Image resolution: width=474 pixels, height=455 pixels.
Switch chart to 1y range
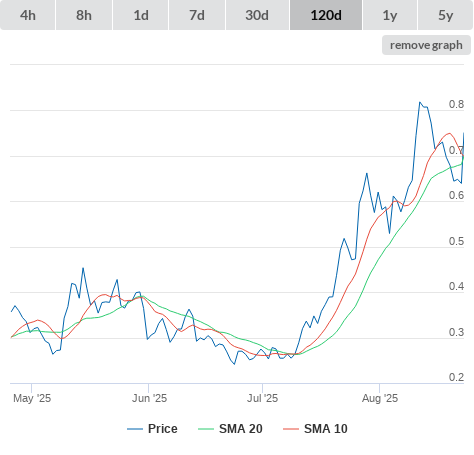390,15
